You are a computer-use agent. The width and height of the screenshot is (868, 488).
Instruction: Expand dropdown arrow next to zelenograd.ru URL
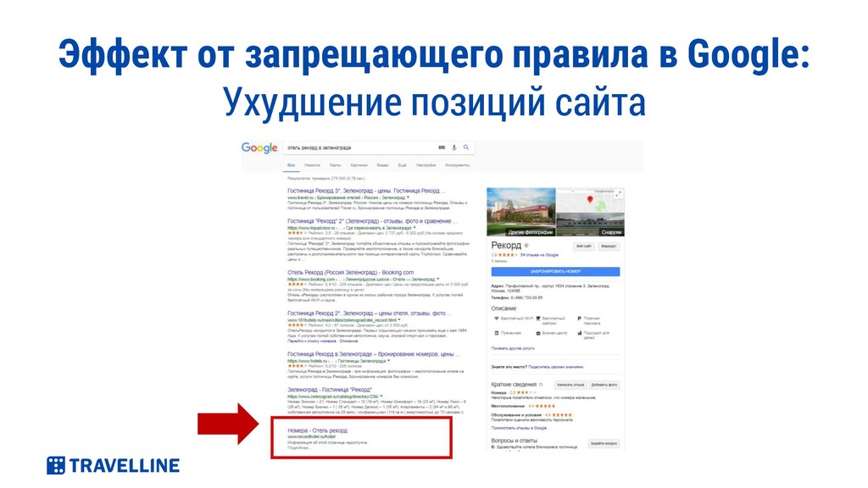[x=382, y=396]
